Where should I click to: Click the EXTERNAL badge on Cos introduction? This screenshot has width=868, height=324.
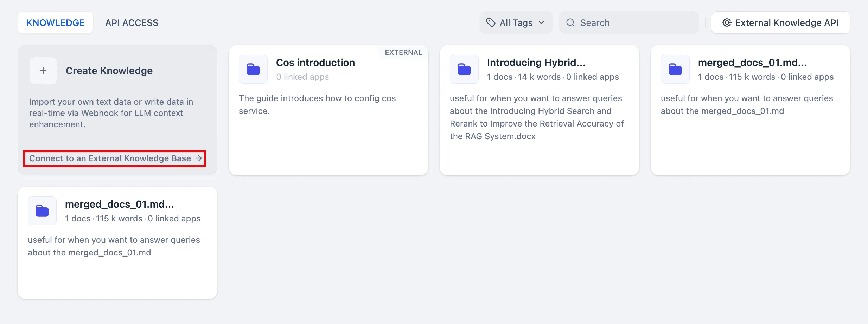click(x=403, y=52)
